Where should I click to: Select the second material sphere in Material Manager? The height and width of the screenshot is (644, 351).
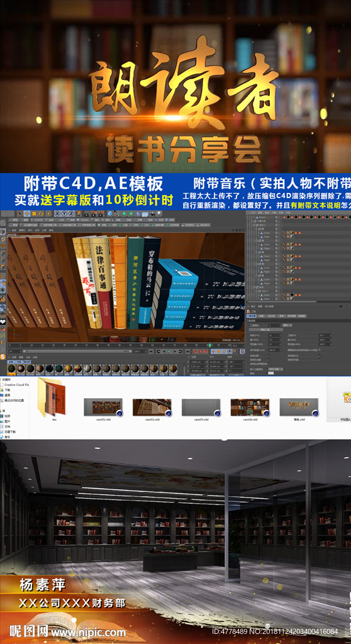coord(21,369)
